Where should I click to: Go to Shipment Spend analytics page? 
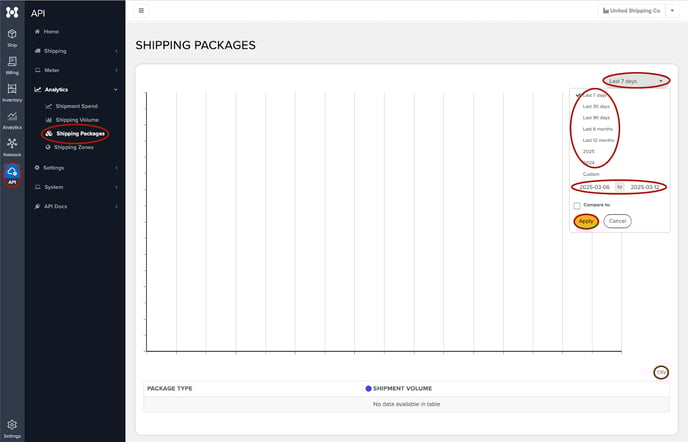pyautogui.click(x=76, y=105)
